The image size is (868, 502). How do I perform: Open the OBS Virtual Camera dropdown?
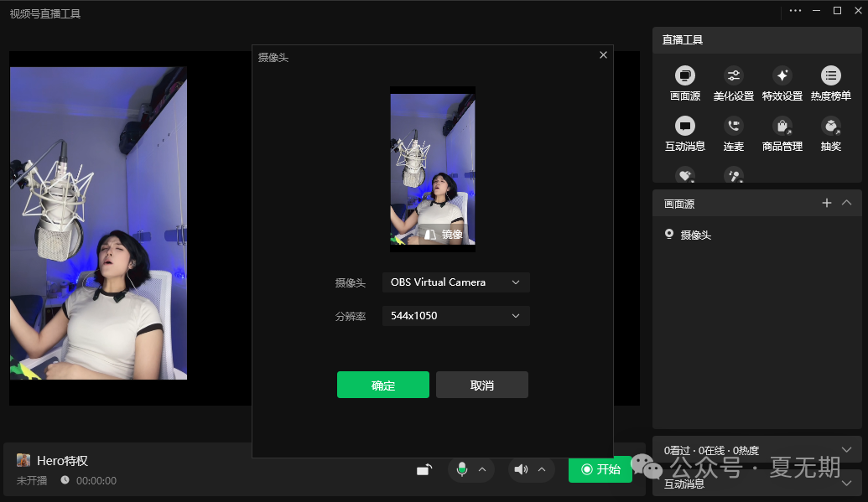[x=455, y=282]
